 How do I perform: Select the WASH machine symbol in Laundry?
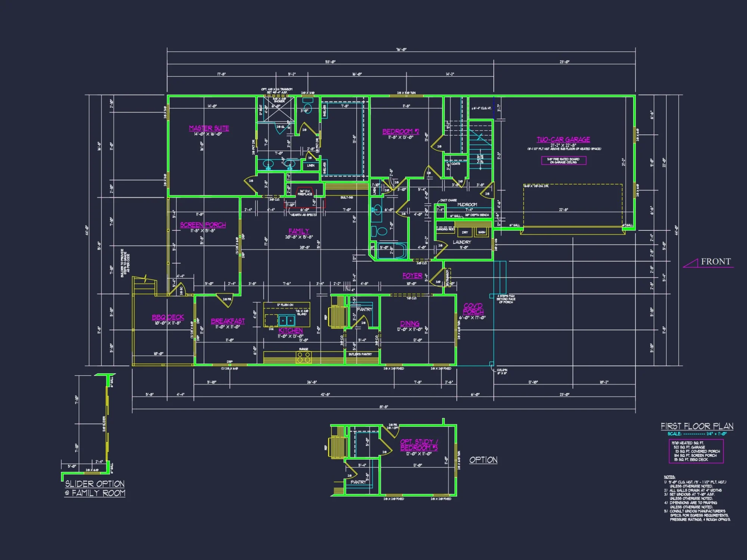pos(482,231)
